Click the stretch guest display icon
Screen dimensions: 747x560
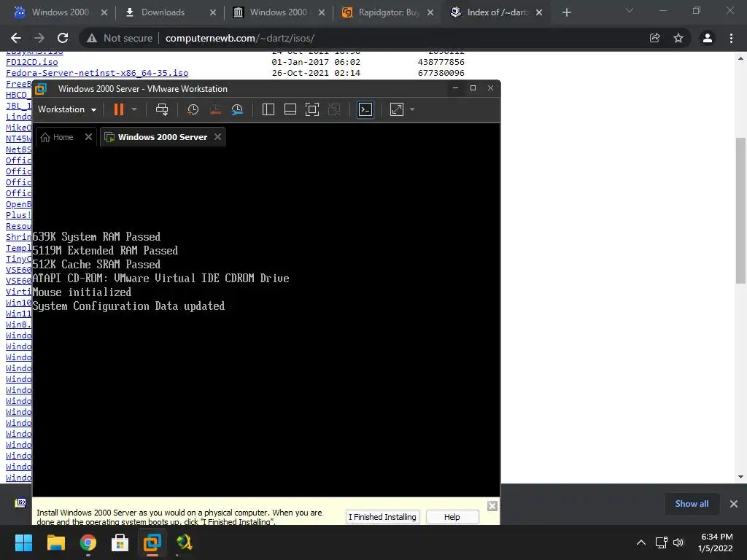coord(397,109)
